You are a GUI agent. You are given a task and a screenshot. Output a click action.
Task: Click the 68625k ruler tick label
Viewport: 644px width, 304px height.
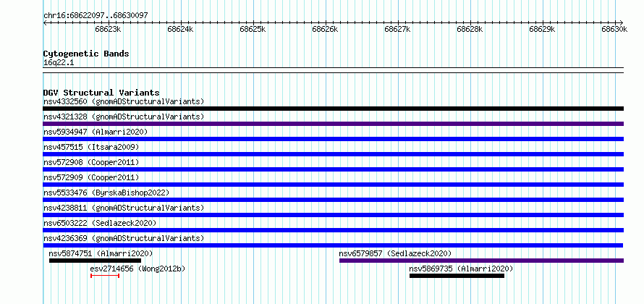(253, 29)
